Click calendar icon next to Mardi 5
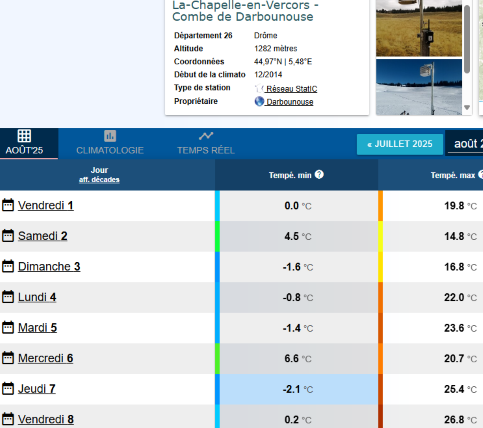The image size is (483, 428). coord(8,327)
